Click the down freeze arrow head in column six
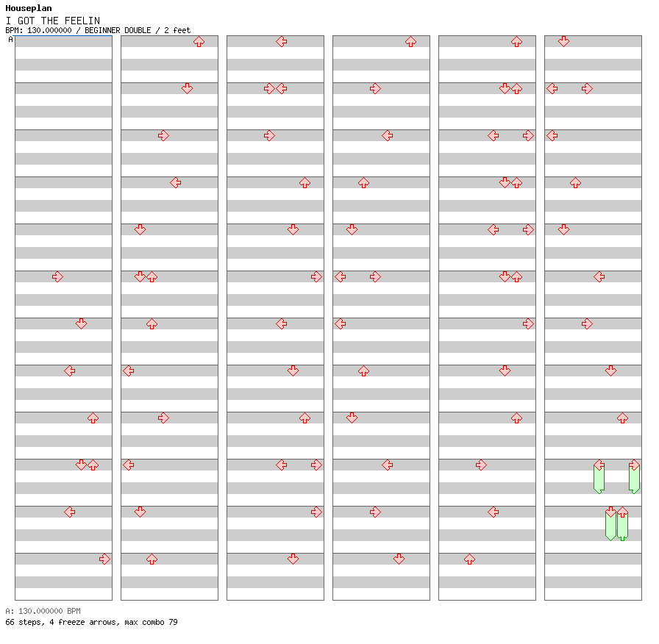 point(610,512)
